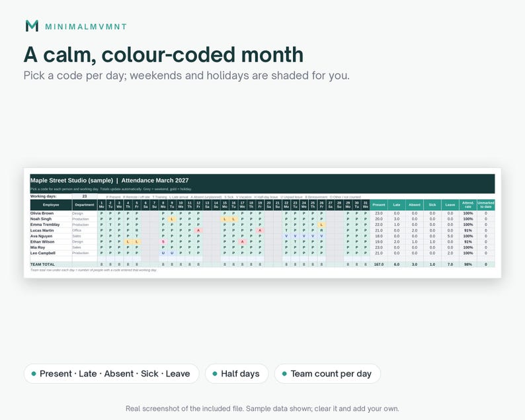Screen dimensions: 525x420
Task: Click the 'Sick' summary column header
Action: click(432, 204)
